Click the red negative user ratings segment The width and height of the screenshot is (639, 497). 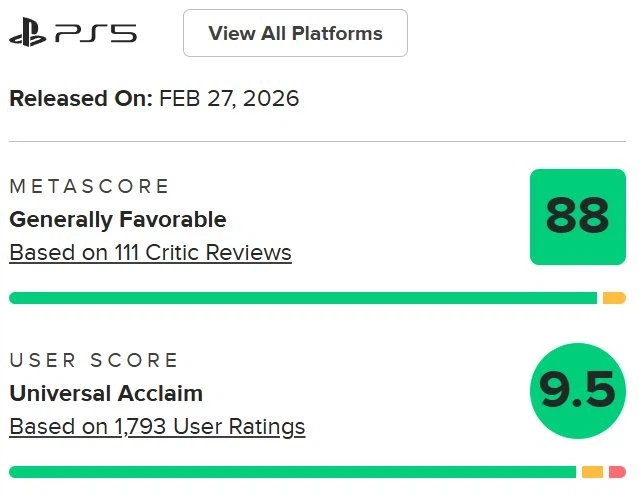pyautogui.click(x=617, y=472)
